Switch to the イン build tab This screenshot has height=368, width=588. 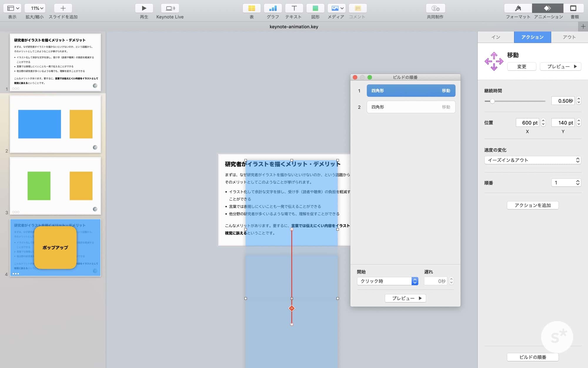click(x=496, y=37)
